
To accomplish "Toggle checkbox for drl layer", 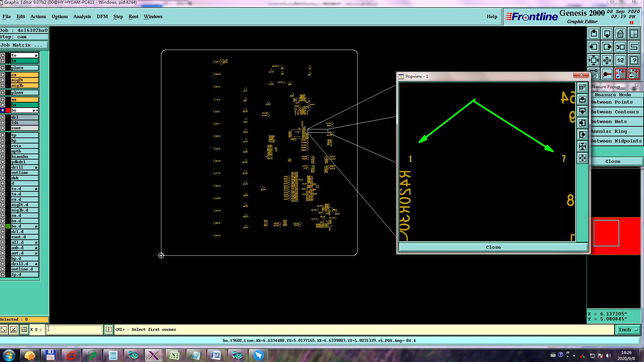I will click(x=3, y=117).
